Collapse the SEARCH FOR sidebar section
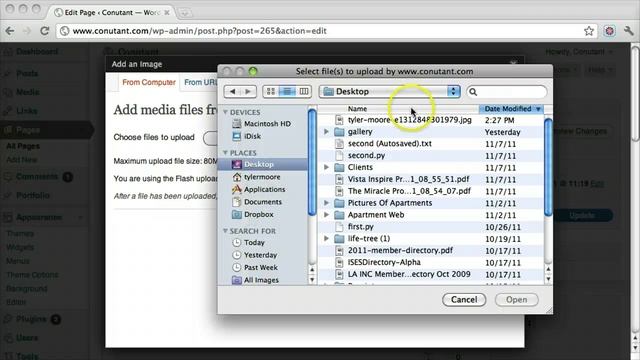This screenshot has height=360, width=640. pos(225,231)
